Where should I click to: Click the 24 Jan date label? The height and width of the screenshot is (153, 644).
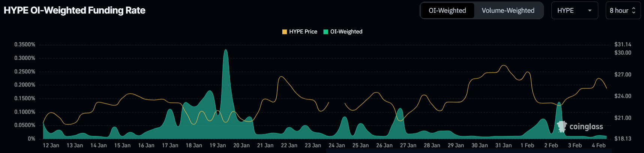(337, 145)
